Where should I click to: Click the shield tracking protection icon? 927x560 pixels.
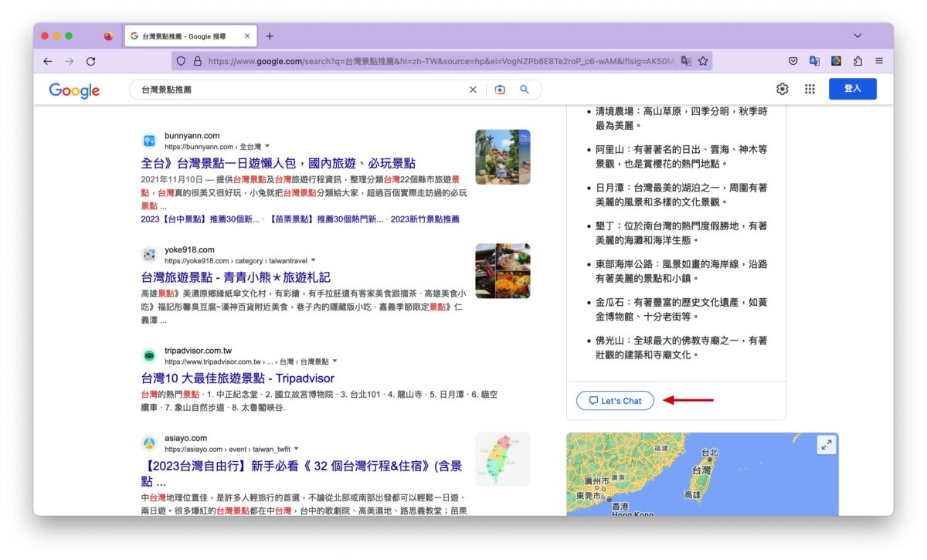pyautogui.click(x=182, y=61)
